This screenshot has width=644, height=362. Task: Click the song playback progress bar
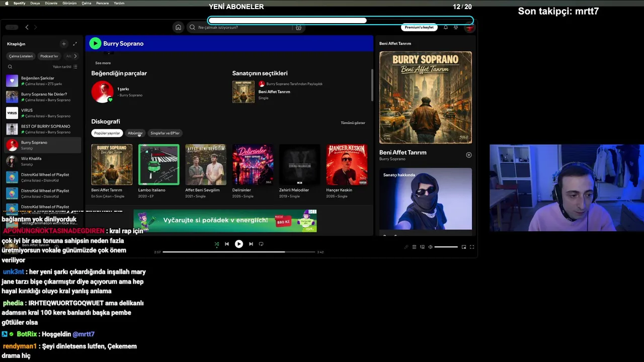pyautogui.click(x=239, y=252)
